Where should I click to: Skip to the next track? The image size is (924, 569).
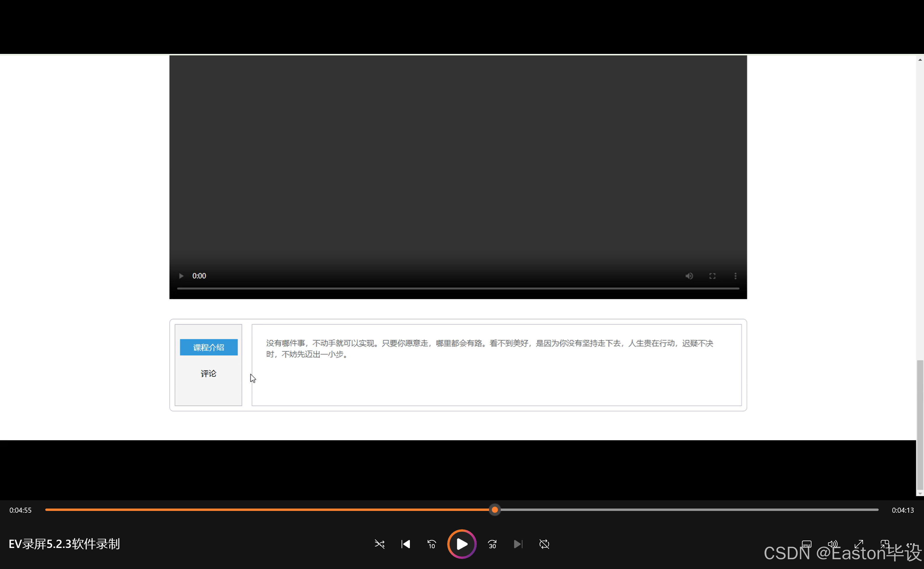click(518, 544)
